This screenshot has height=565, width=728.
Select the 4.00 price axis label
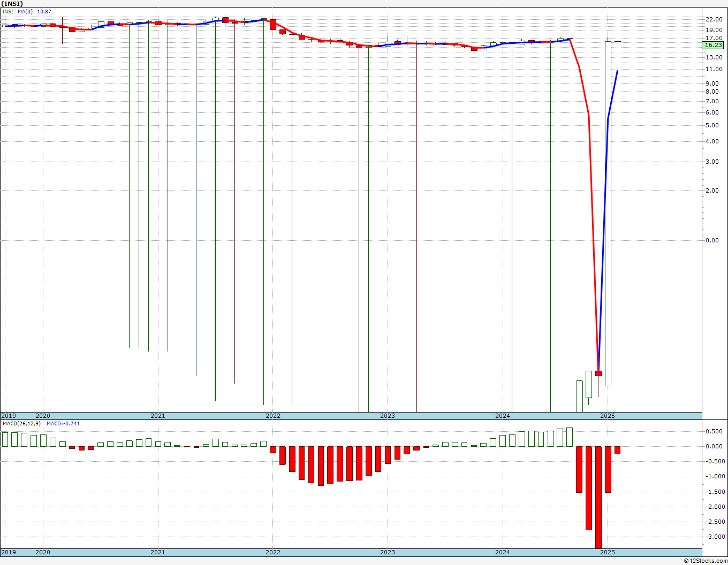[712, 141]
